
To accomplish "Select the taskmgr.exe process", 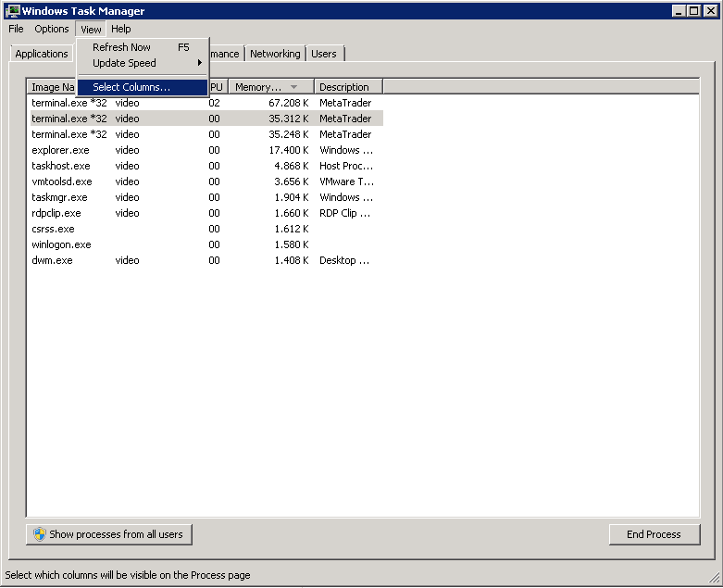I will click(x=206, y=197).
